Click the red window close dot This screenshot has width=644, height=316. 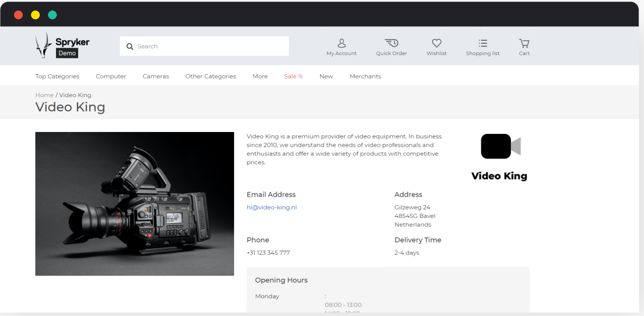point(19,15)
